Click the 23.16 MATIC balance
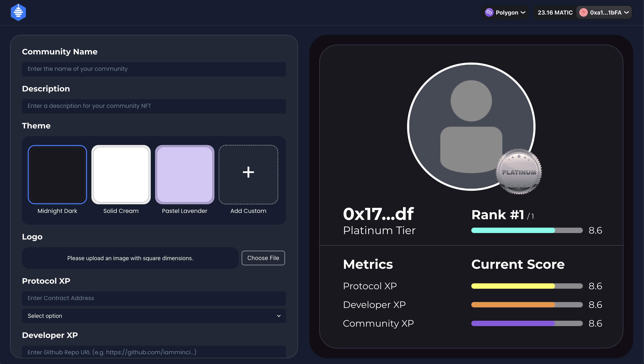The image size is (644, 364). [x=555, y=12]
